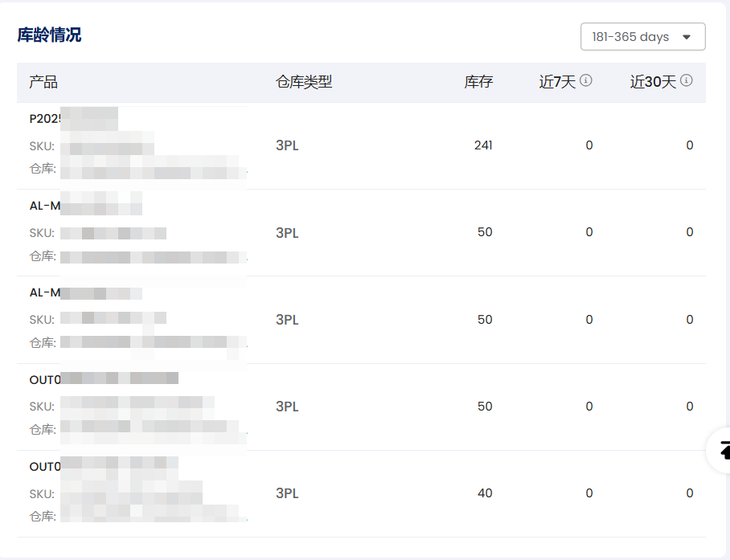Click stock value 241 in first row
730x560 pixels.
483,145
